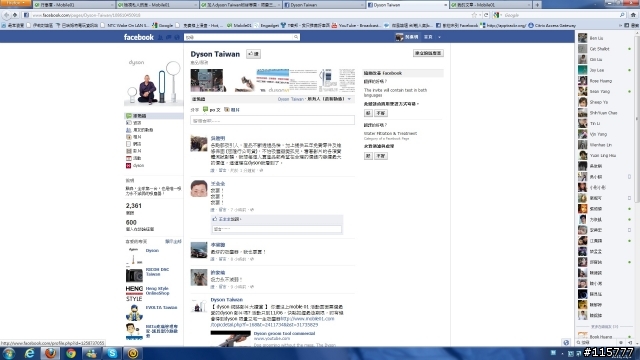Click Yes button under second translation question
Screen dimensions: 640x360
(368, 156)
